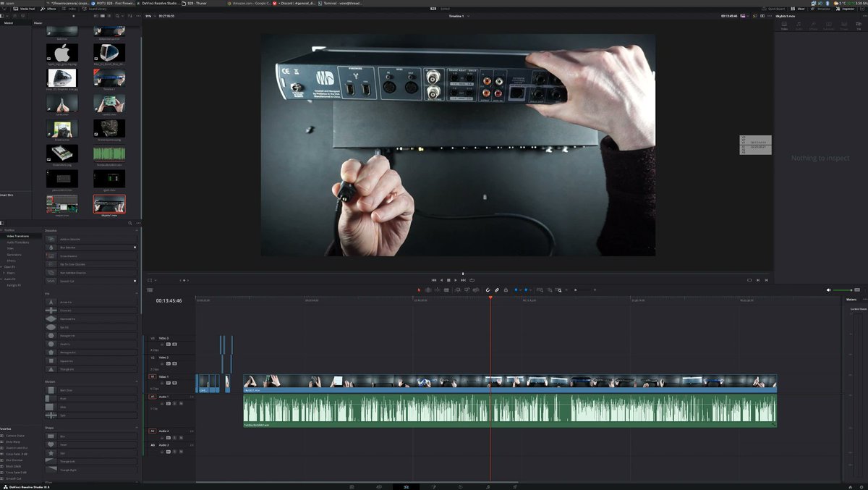Select the Barn Door transition
The height and width of the screenshot is (490, 868).
[90, 389]
